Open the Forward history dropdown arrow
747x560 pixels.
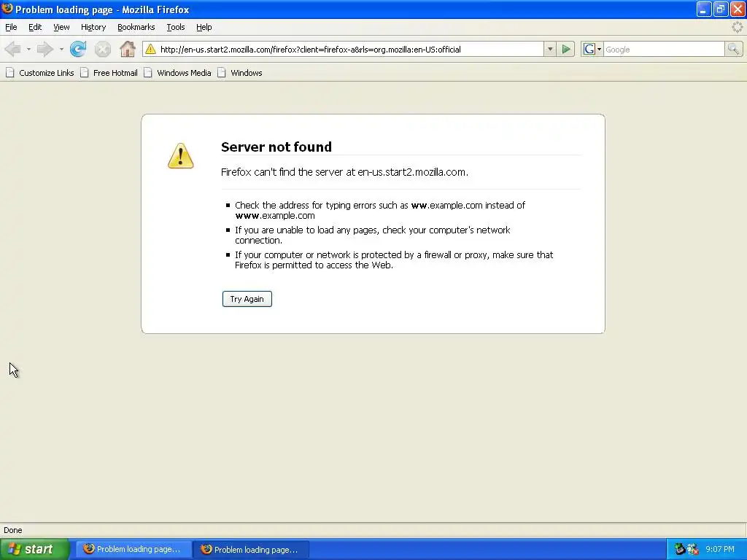61,49
